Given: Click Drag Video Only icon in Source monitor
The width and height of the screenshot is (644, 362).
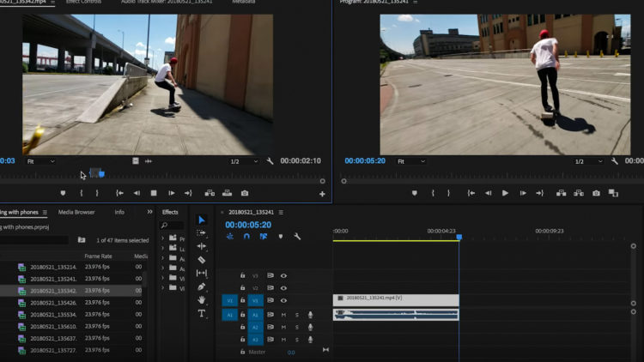Looking at the screenshot, I should [x=136, y=161].
